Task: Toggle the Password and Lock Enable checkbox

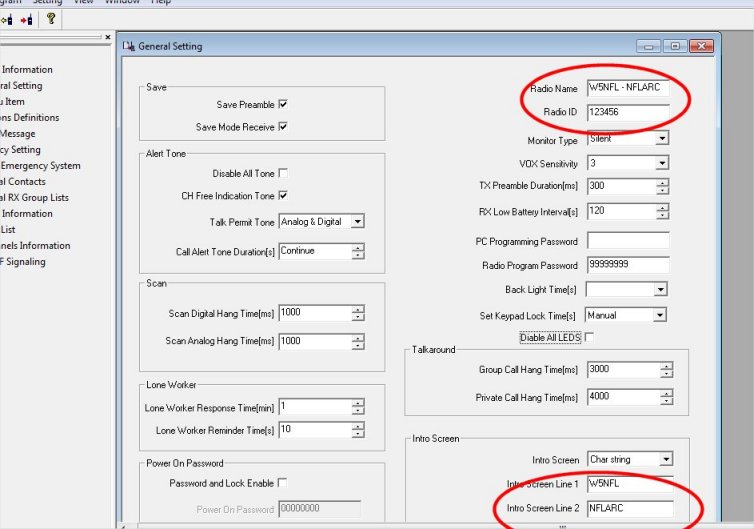Action: point(283,483)
